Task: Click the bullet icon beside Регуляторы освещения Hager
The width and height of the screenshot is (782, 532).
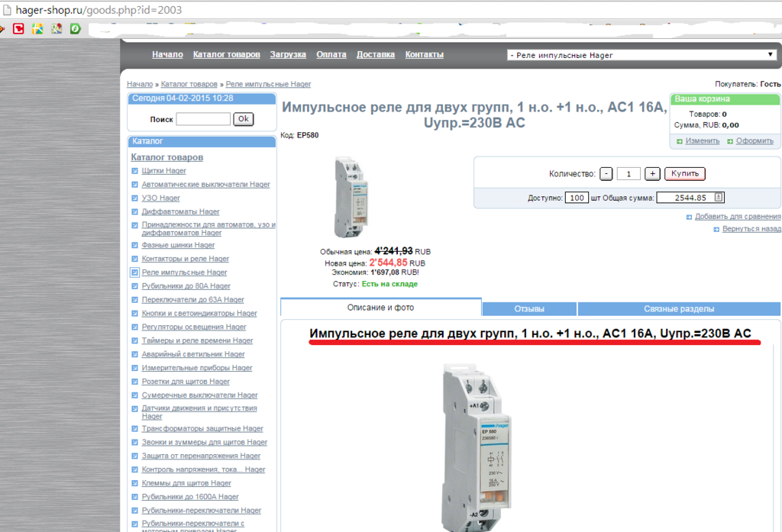Action: click(x=134, y=327)
